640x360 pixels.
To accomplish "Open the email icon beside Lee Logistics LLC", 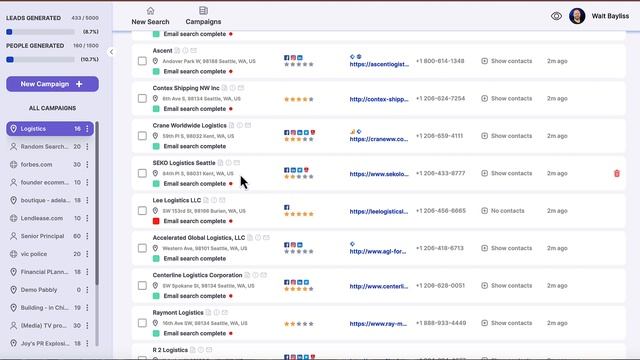I will coord(222,200).
